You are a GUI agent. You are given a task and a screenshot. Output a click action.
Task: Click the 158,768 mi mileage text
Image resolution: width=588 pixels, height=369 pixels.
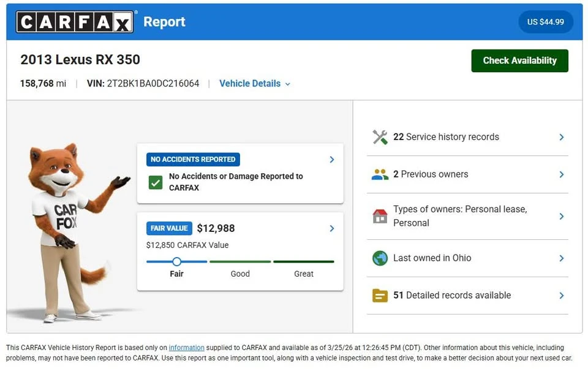click(x=43, y=84)
